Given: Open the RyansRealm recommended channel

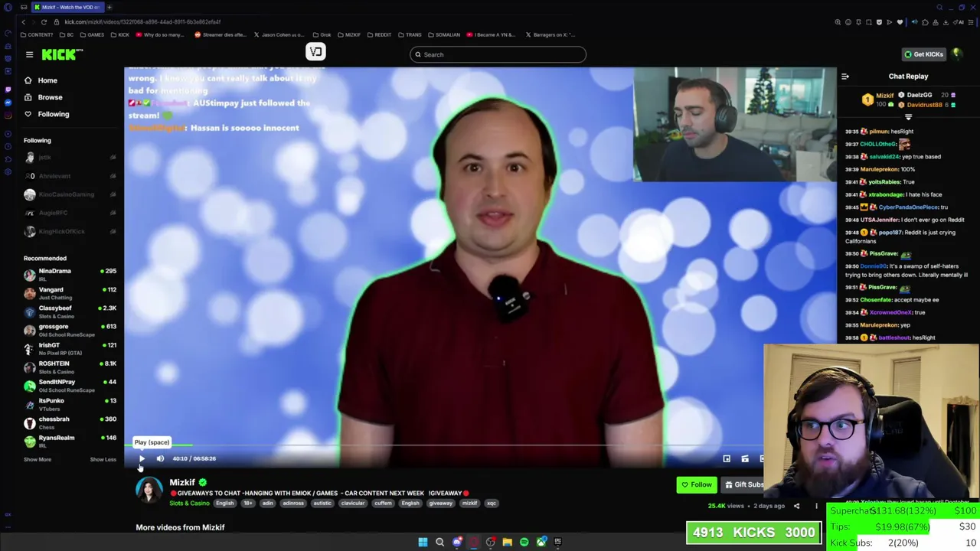Looking at the screenshot, I should [70, 441].
